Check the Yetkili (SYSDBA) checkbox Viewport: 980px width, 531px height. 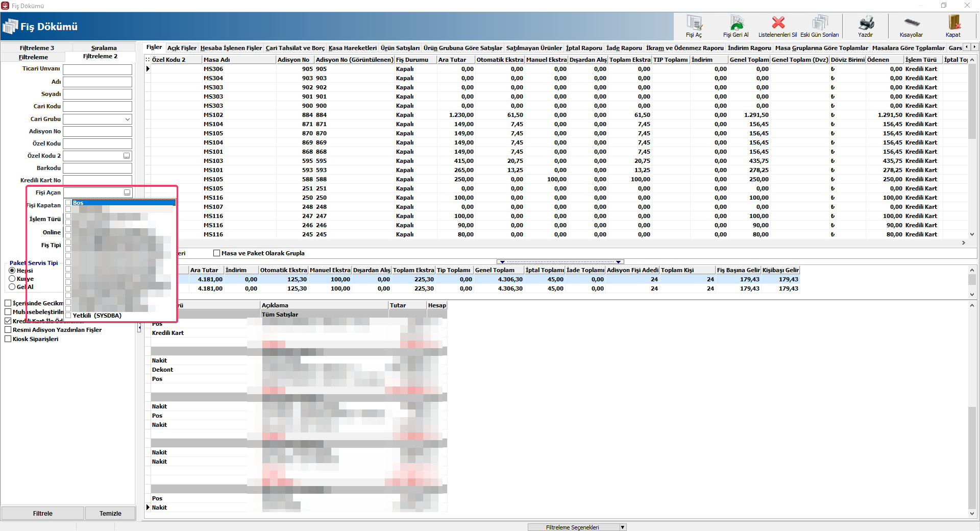(68, 316)
